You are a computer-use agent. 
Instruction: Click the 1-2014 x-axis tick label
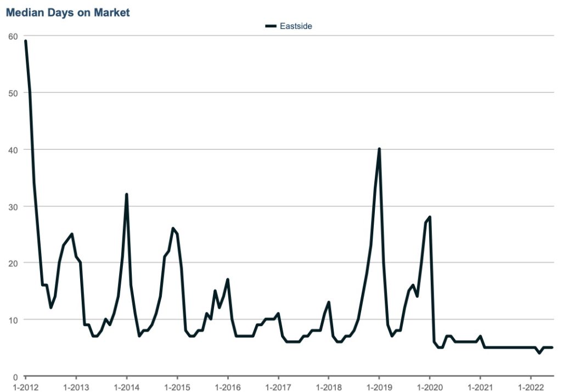click(x=126, y=386)
